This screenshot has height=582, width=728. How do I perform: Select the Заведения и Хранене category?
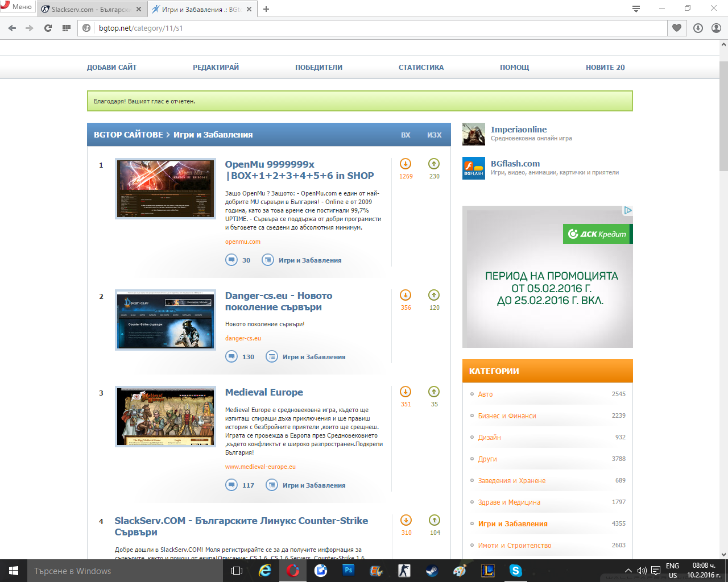tap(512, 480)
